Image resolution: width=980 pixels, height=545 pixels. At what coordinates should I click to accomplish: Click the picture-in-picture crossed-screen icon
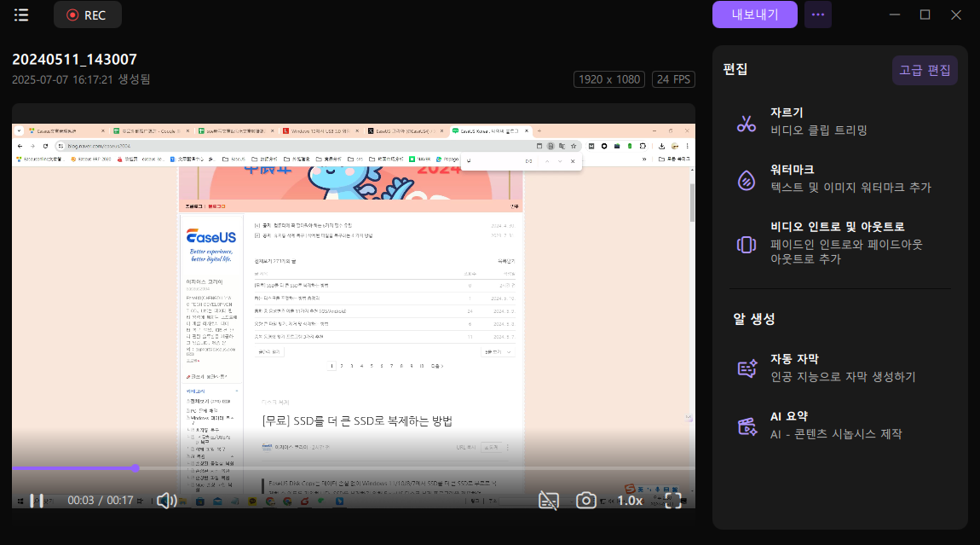click(548, 500)
